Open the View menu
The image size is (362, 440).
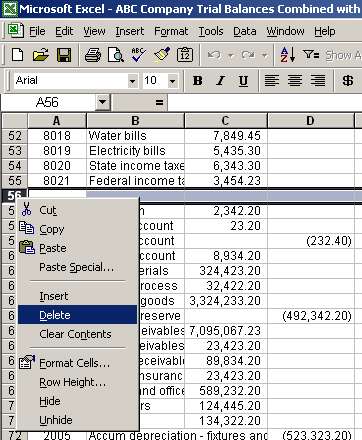pos(94,31)
